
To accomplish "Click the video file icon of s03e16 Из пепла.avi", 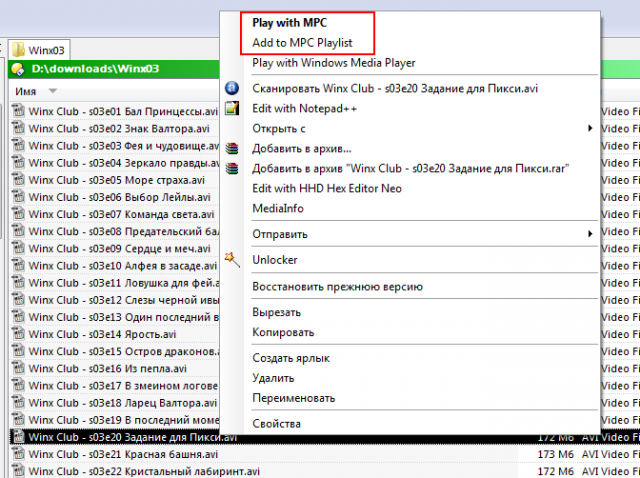I will 18,368.
